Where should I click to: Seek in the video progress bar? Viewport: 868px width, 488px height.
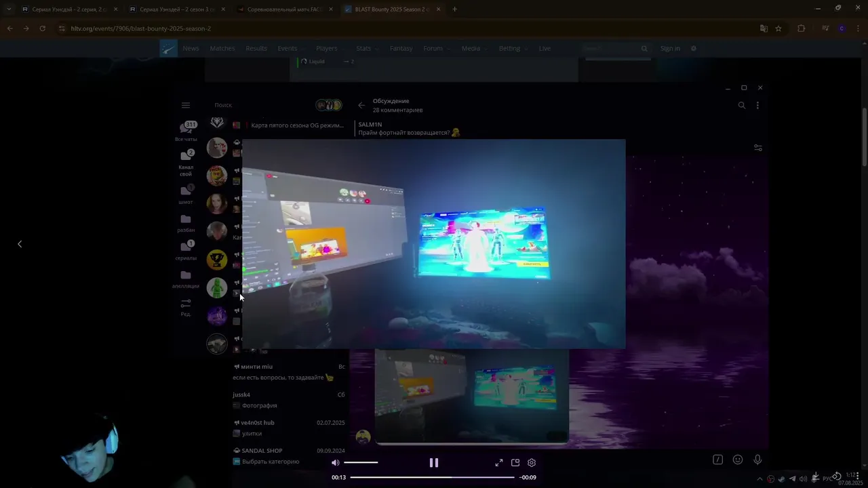432,477
